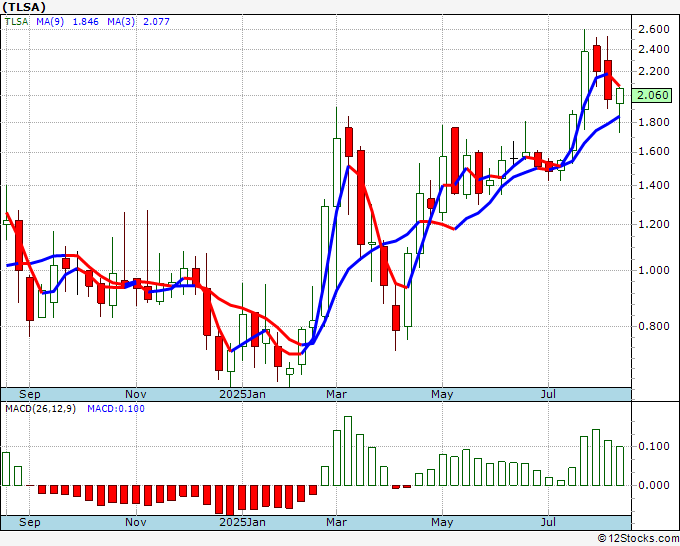Click the MACD(26,12,9) indicator label
Screen dimensions: 680x546
pyautogui.click(x=40, y=409)
